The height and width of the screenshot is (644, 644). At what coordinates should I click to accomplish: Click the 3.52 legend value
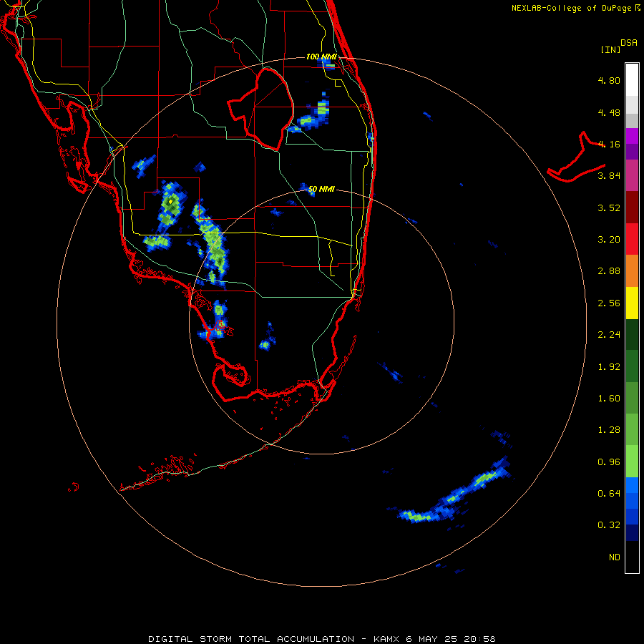609,208
